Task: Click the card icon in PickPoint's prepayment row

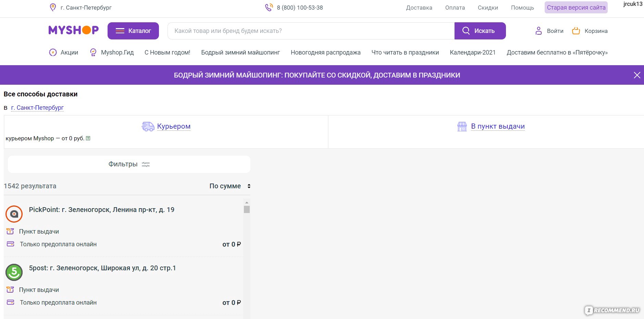Action: (11, 244)
